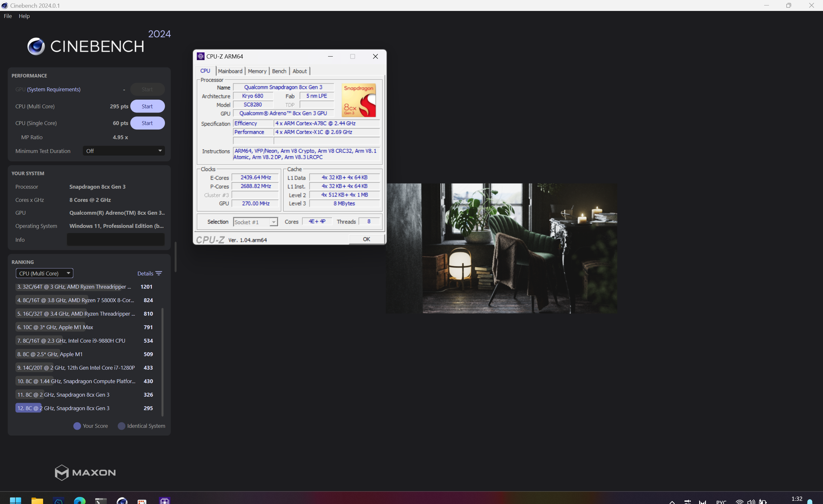
Task: Click the Details filter icon in Ranking
Action: pyautogui.click(x=159, y=273)
